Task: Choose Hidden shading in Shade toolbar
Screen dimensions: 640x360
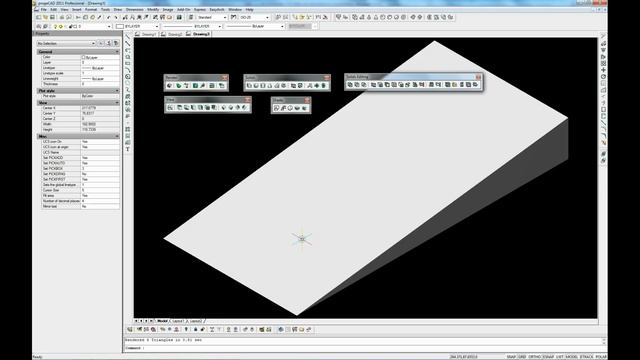Action: point(290,108)
